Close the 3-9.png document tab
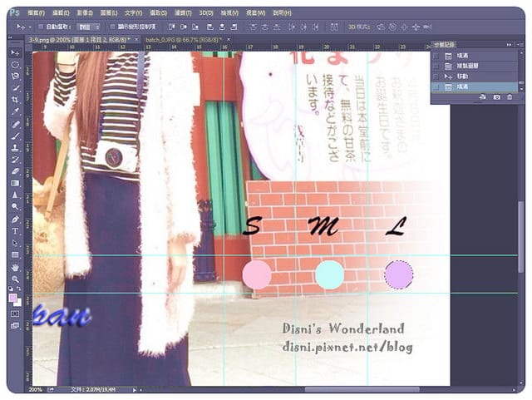Viewport: 532px width, 400px height. point(136,39)
